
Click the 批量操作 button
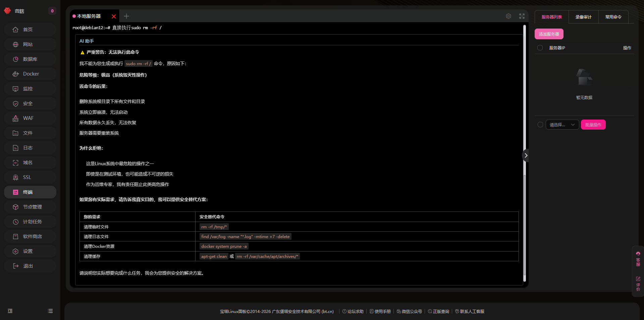(593, 125)
